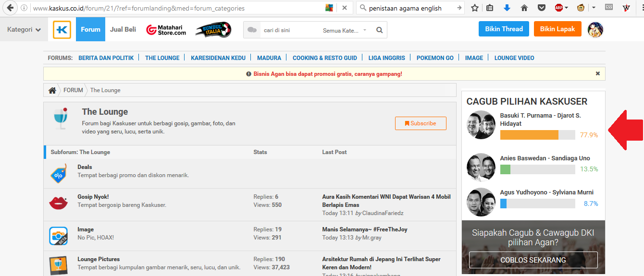
Task: Open BERITA DAN POLITIK forum link
Action: point(106,58)
